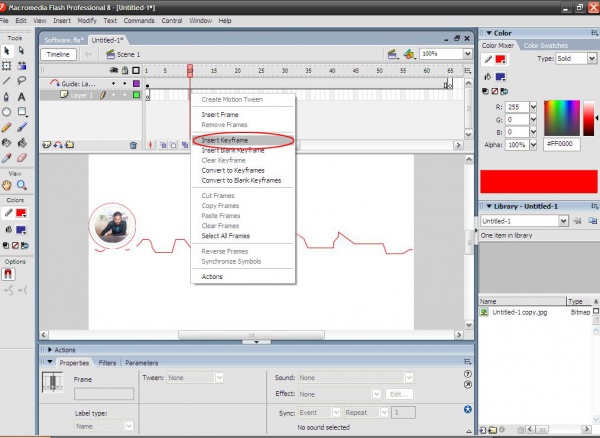Image resolution: width=600 pixels, height=438 pixels.
Task: Open the Modify menu
Action: 87,21
